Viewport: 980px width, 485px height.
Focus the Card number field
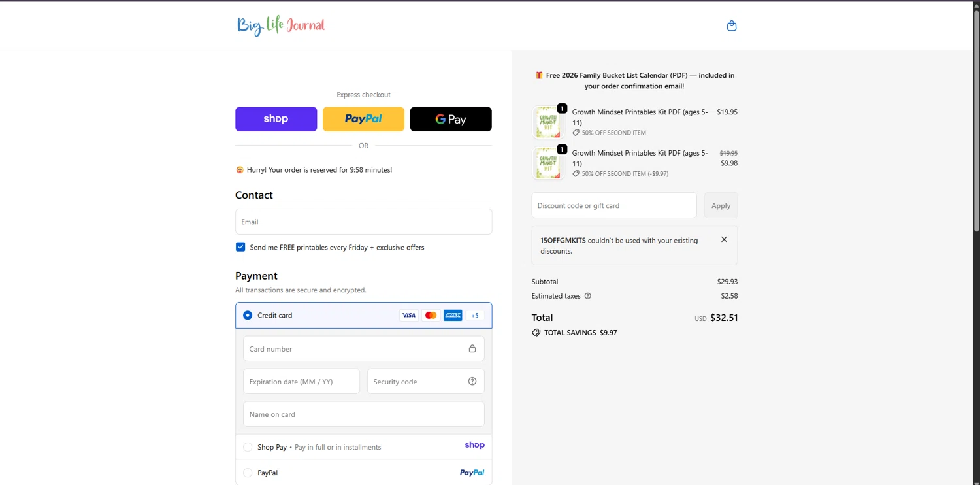(363, 348)
